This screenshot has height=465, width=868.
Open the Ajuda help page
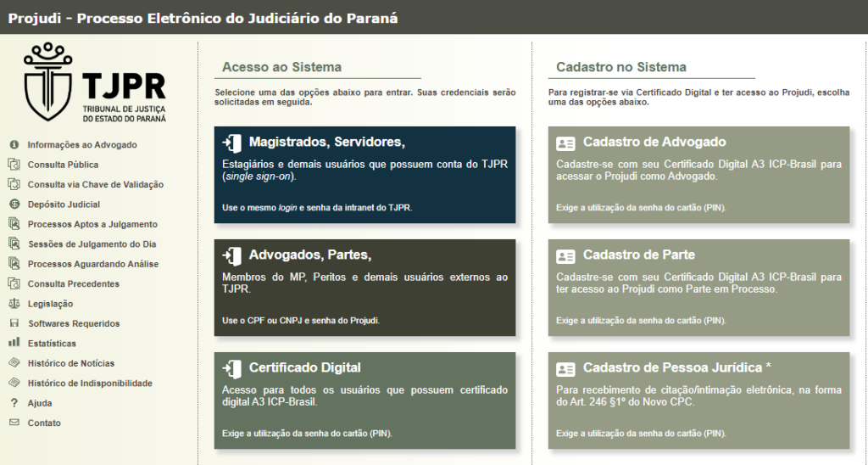tap(40, 403)
